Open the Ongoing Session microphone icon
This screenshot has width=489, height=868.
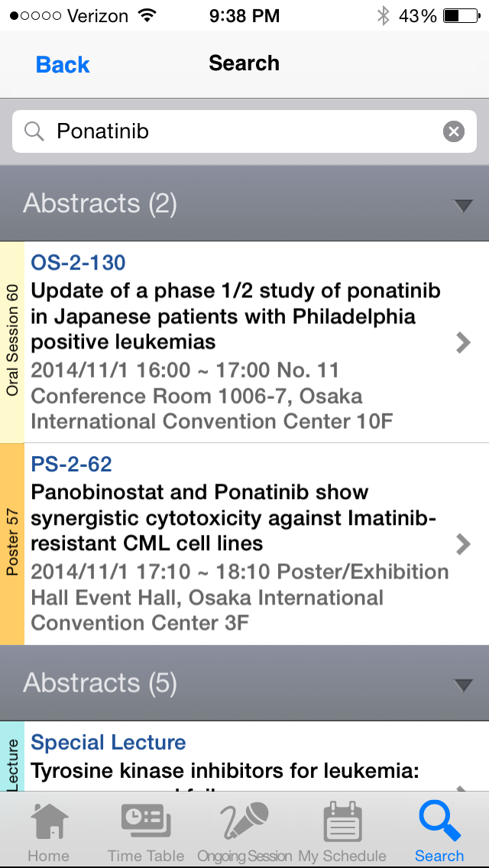point(244,822)
